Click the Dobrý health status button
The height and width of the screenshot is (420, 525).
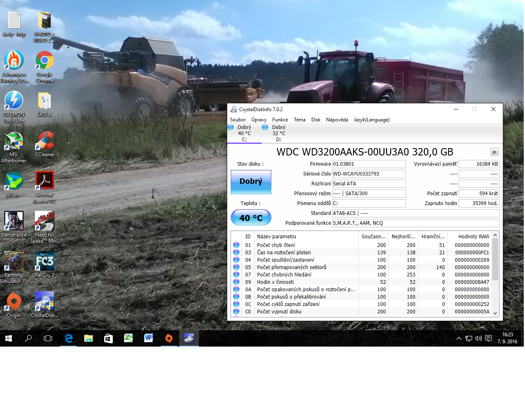pyautogui.click(x=251, y=182)
